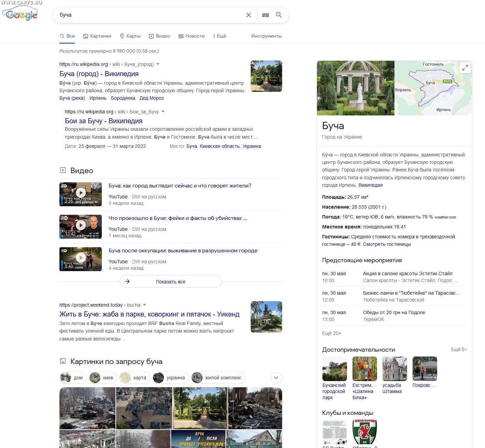
Task: Play the 'Буча после оккупации' video thumbnail
Action: pyautogui.click(x=81, y=259)
